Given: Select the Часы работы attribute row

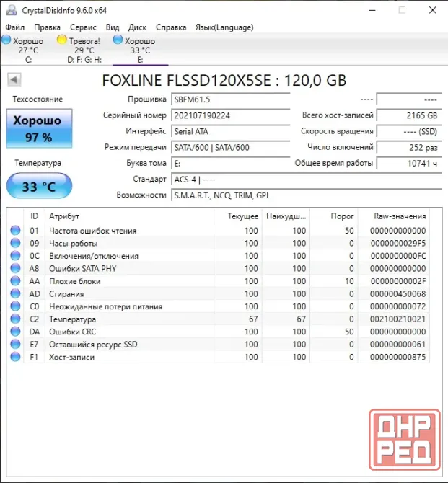Looking at the screenshot, I should (219, 243).
